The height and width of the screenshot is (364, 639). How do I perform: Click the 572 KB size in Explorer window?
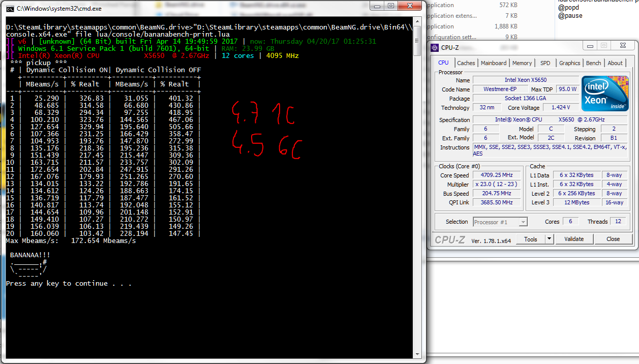pyautogui.click(x=508, y=5)
